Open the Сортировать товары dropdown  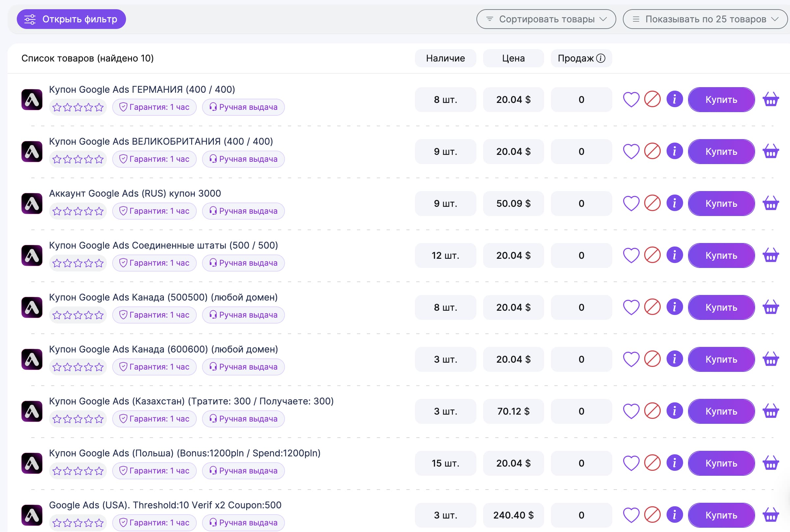click(546, 19)
